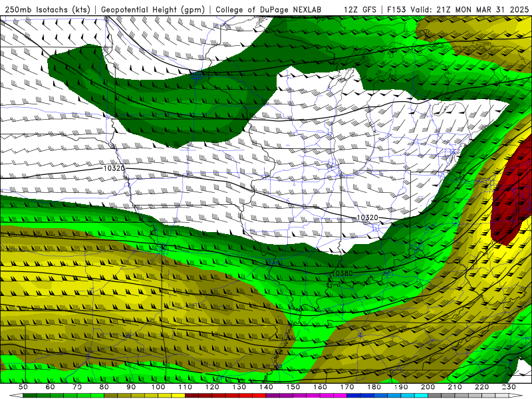
Task: Click the 70 value on the colorbar scale
Action: [x=77, y=387]
